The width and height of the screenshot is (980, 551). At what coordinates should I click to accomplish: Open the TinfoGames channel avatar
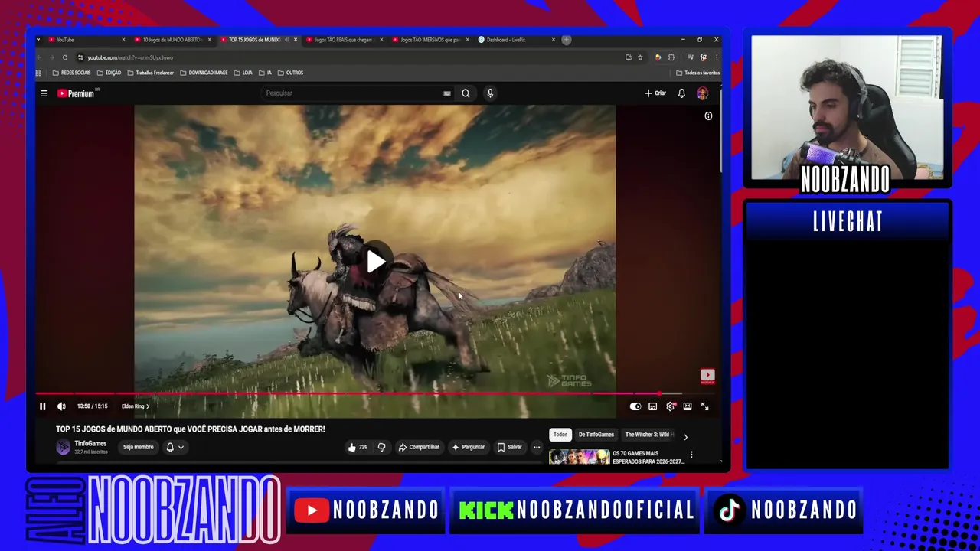coord(63,447)
